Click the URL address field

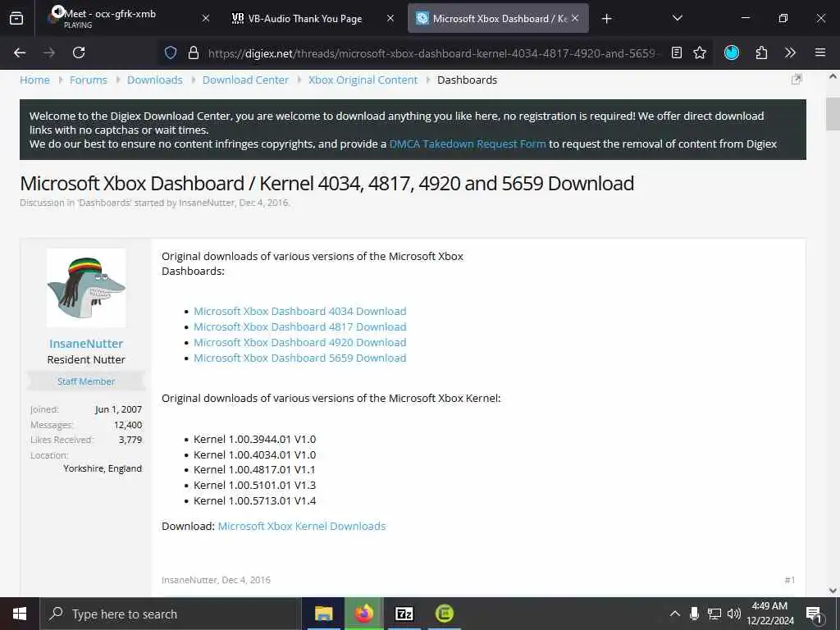(433, 53)
